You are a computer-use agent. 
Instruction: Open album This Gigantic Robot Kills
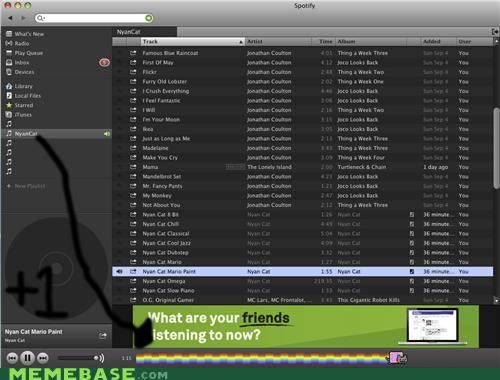[368, 300]
